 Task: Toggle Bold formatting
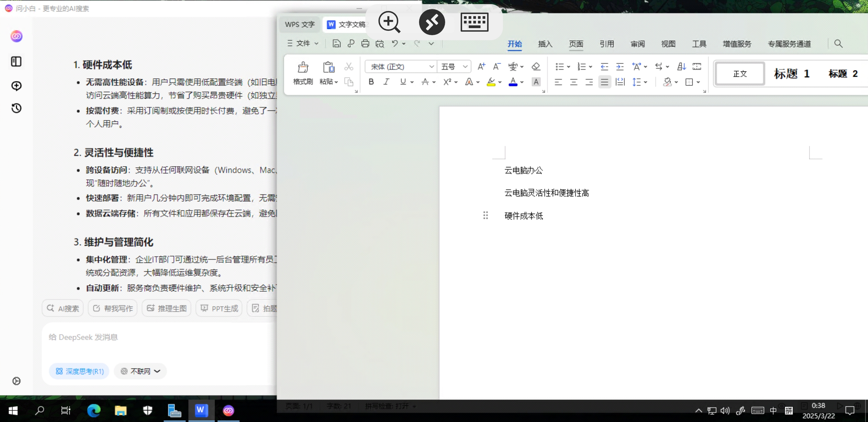click(371, 82)
